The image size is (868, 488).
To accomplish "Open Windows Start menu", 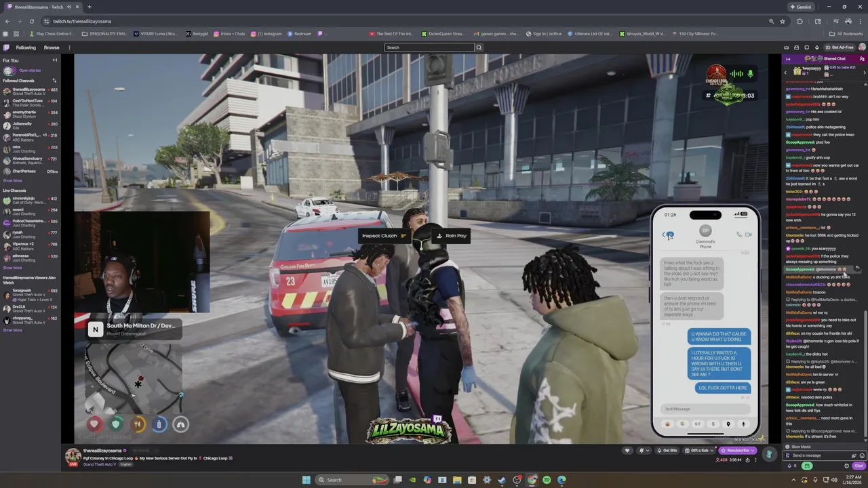I will click(x=306, y=480).
